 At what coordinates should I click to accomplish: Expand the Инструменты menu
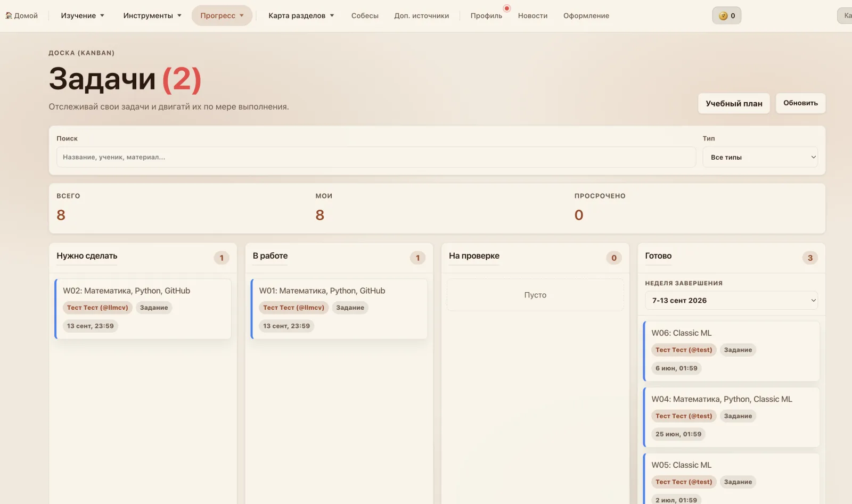[x=152, y=15]
